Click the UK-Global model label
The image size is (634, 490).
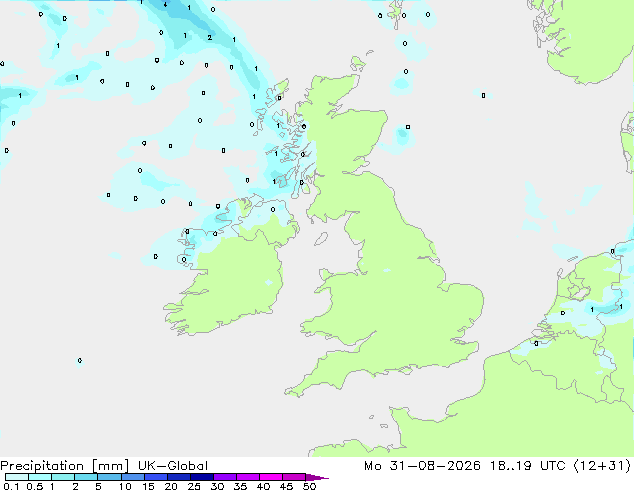[x=173, y=466]
